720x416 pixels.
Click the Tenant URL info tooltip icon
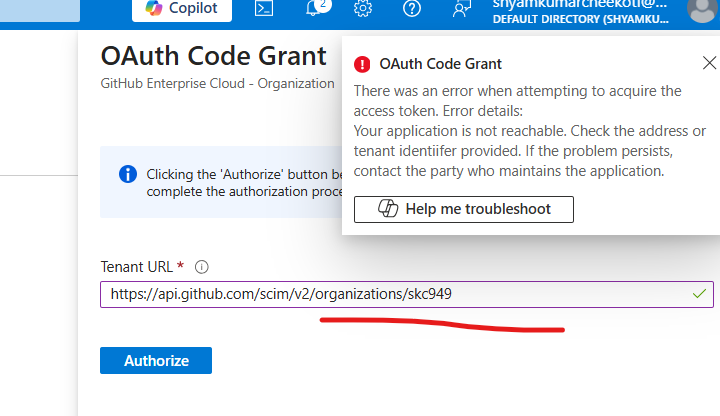pos(202,267)
